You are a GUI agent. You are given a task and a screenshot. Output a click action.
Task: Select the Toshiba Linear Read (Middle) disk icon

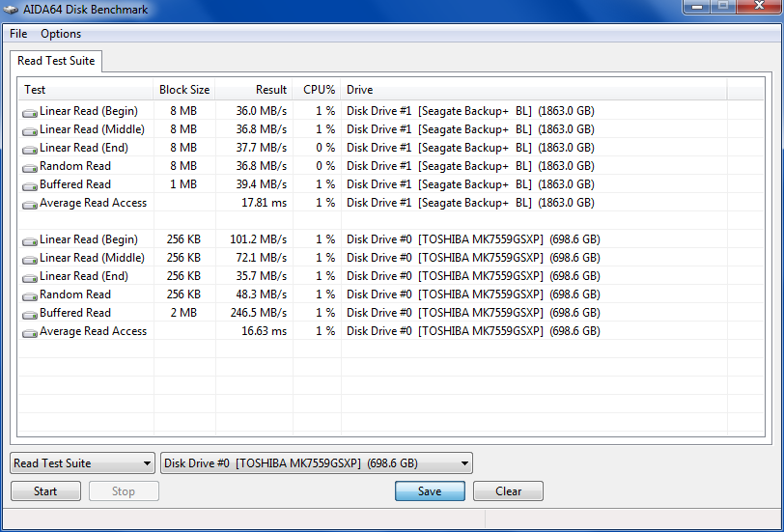pyautogui.click(x=30, y=259)
